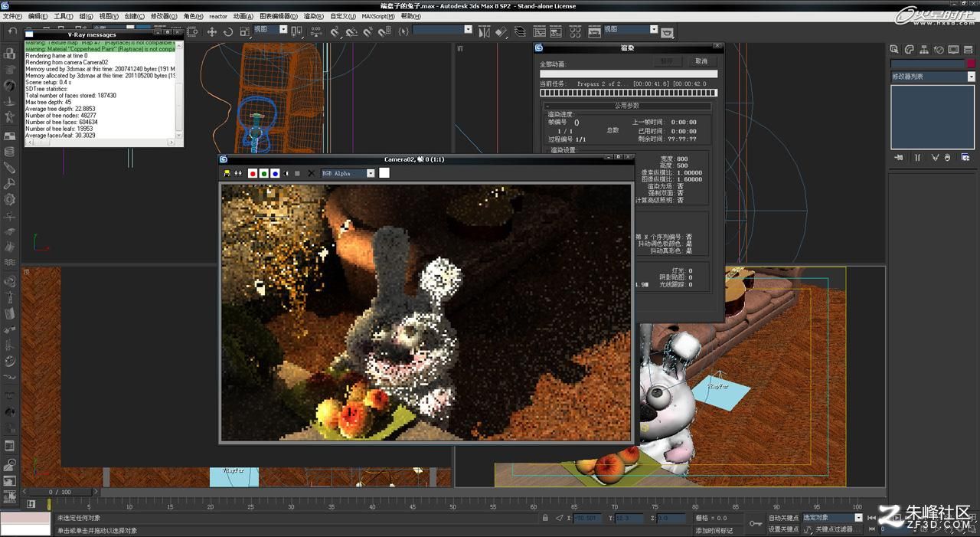Open the 帮助(H) menu
This screenshot has width=980, height=537.
[410, 16]
